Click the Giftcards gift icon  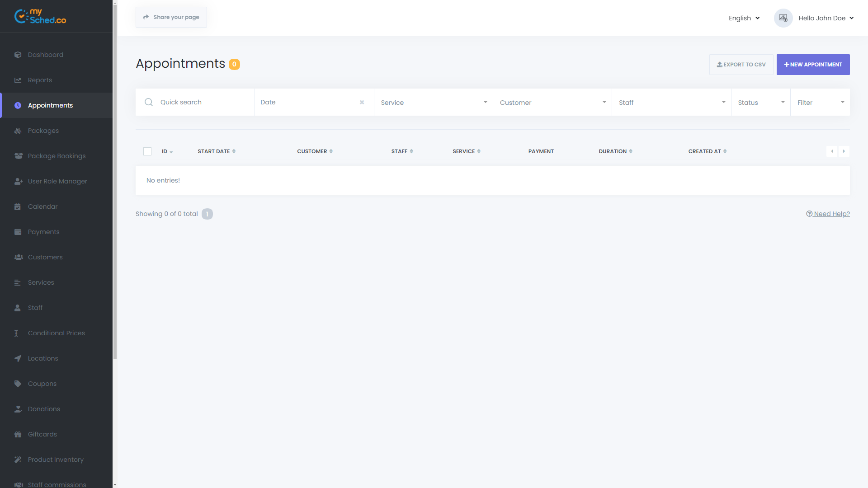(x=18, y=434)
